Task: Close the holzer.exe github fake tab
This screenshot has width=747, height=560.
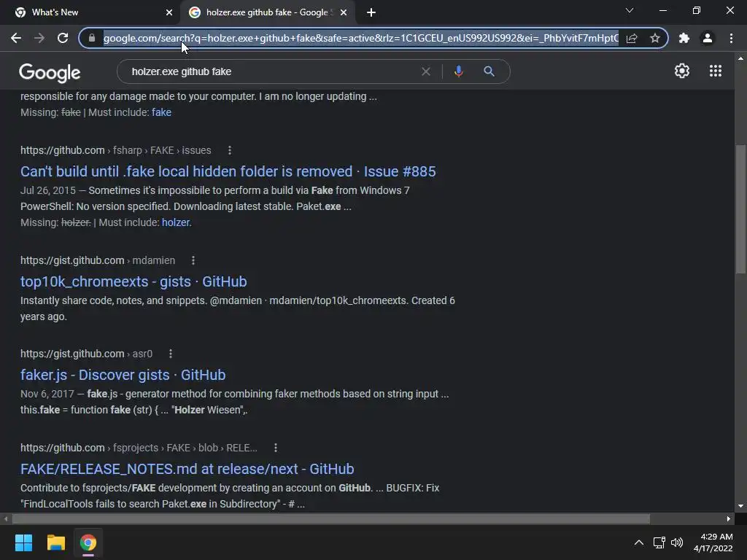Action: coord(344,12)
